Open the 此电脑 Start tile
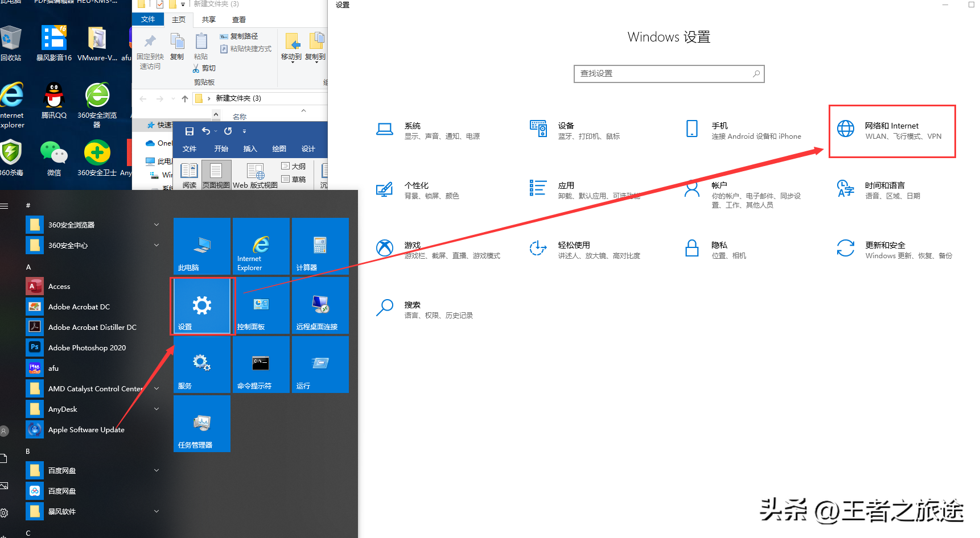 [x=202, y=246]
